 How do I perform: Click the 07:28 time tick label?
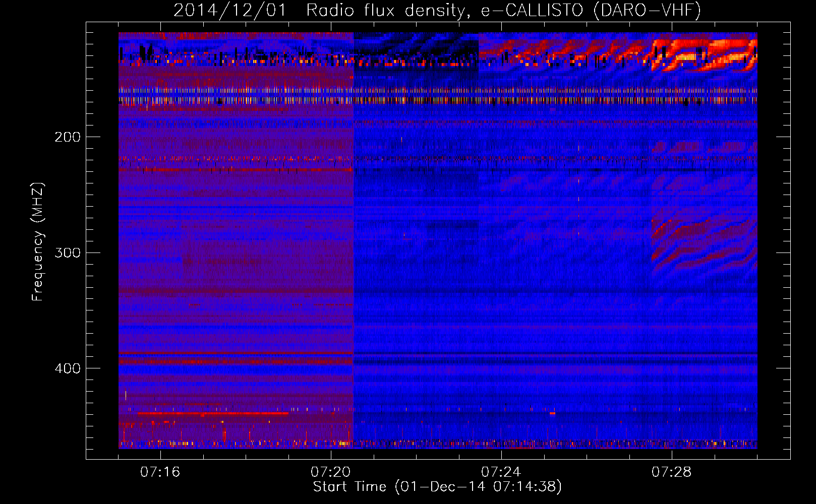(x=671, y=472)
